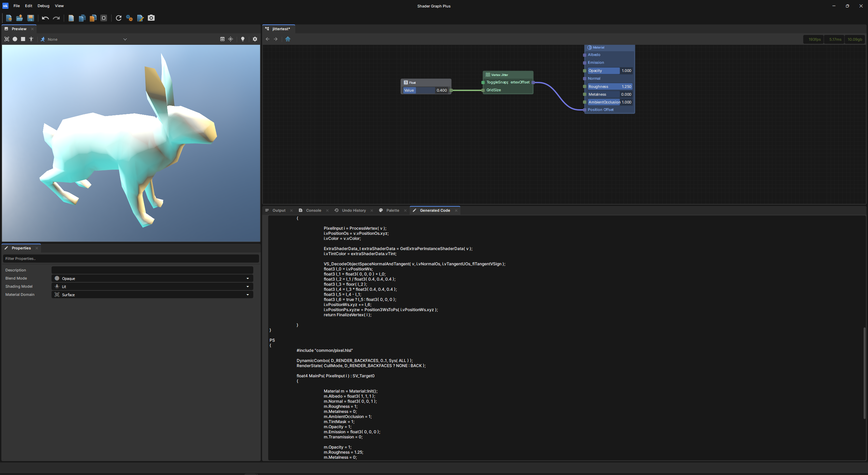Click the page-with-pencil toolbar icon

140,18
